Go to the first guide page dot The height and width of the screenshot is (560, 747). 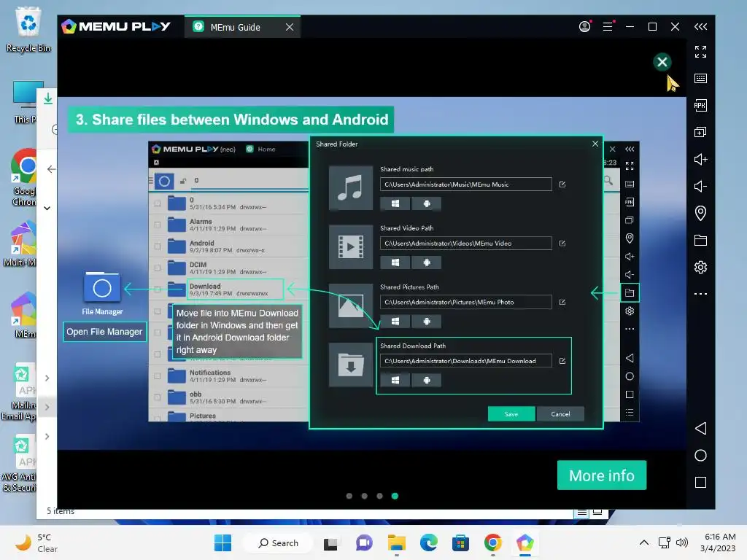coord(349,496)
